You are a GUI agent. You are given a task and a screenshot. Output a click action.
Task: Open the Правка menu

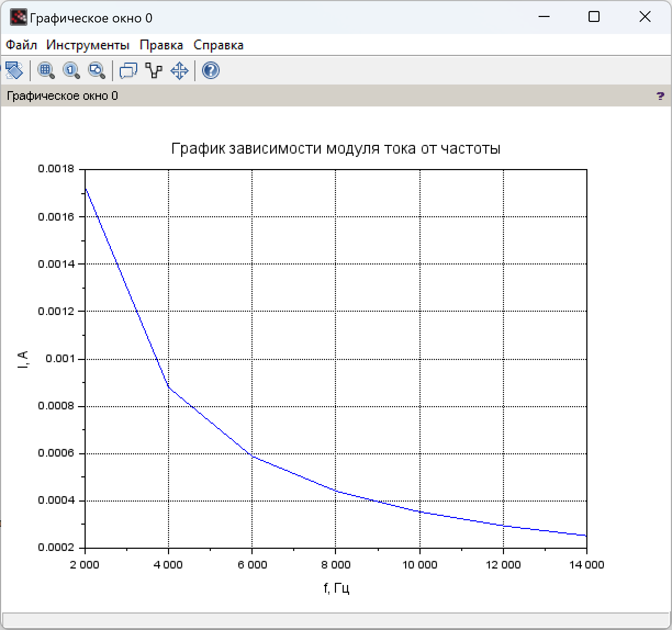pos(161,45)
